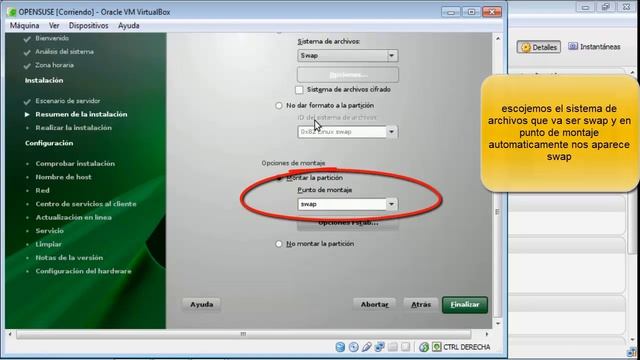640x360 pixels.
Task: Click the grayed display status icon
Action: pos(406,347)
